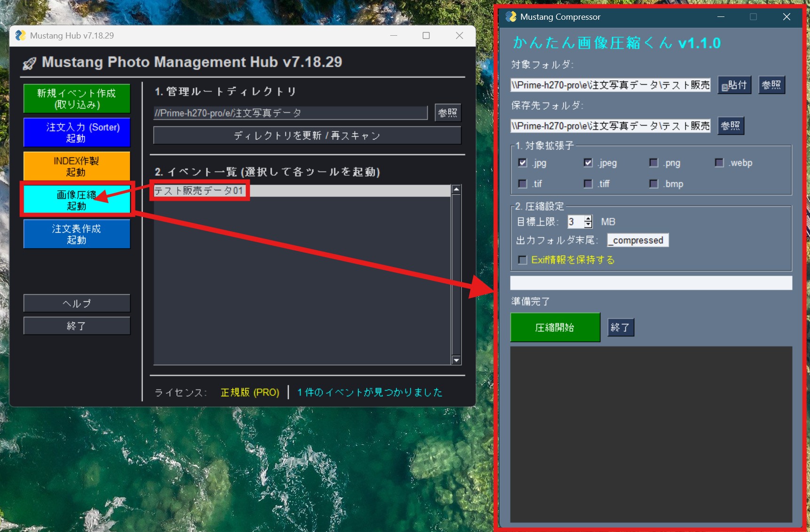Click 貼付 paste button for target folder
This screenshot has width=810, height=532.
pos(734,85)
